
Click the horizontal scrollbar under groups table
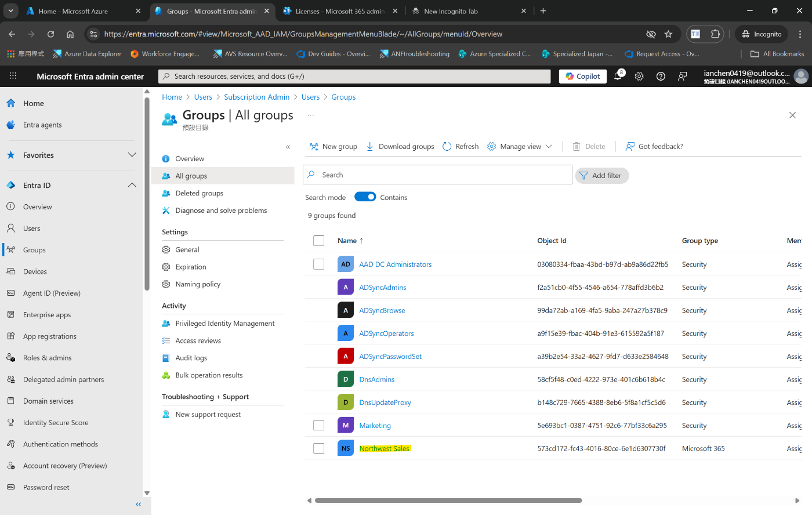point(448,500)
